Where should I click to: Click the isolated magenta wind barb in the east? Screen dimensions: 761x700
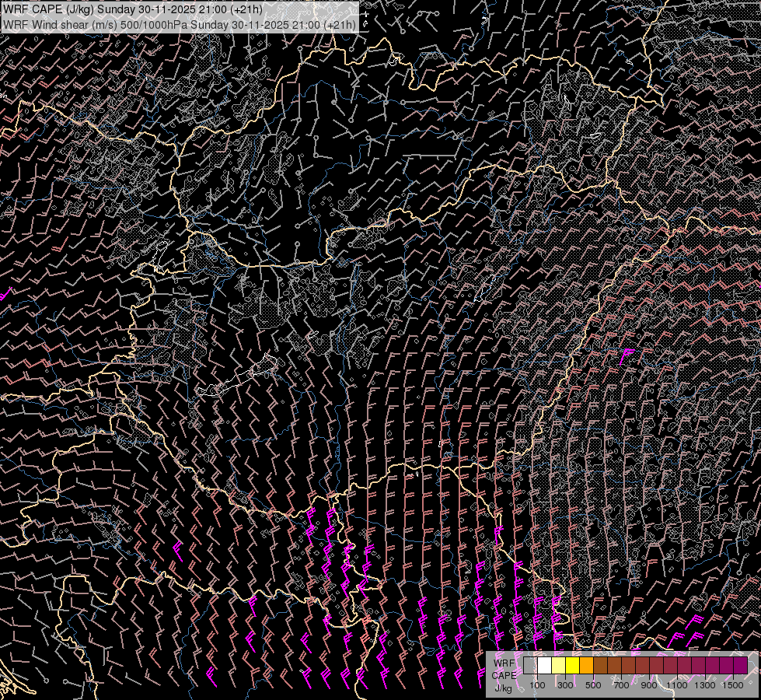tap(627, 355)
